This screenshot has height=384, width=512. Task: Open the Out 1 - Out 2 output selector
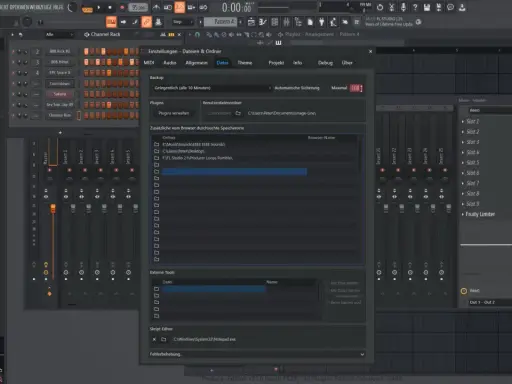coord(490,302)
